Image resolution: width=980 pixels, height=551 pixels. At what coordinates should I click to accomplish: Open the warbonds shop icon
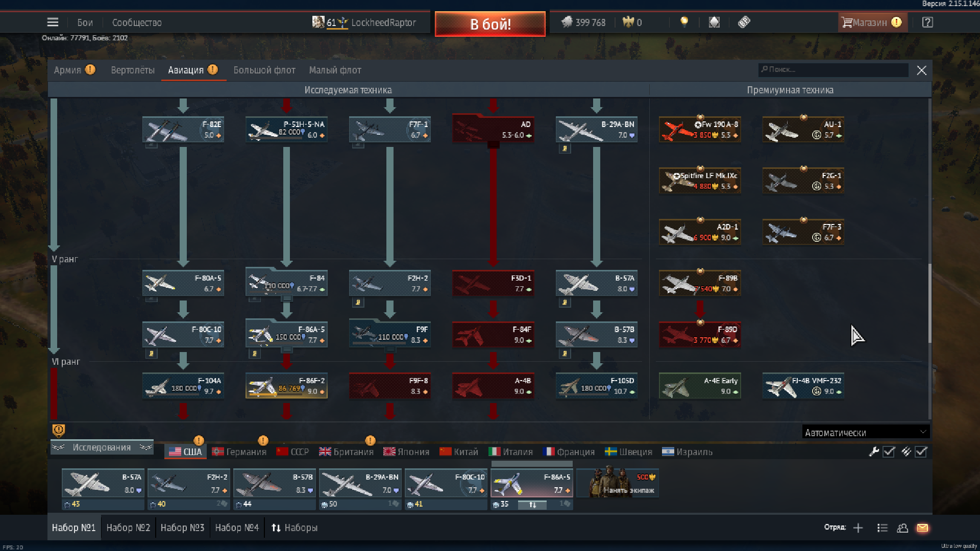point(714,22)
